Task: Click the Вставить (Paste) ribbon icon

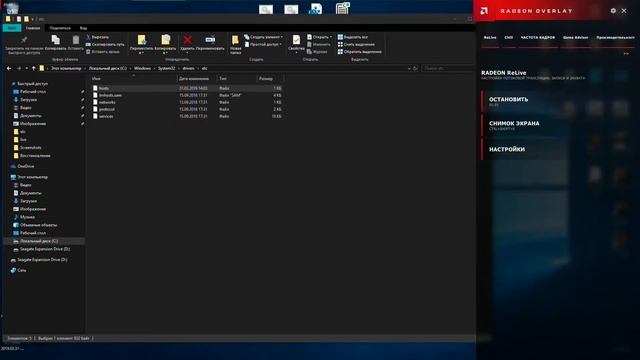Action: pyautogui.click(x=76, y=43)
